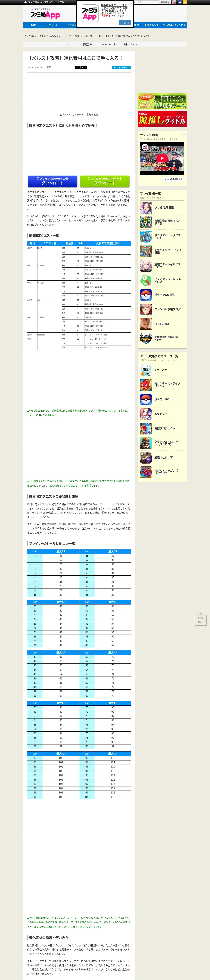Viewport: 210px width, 980px height.
Task: Click the GooglePlay ダウンロード button
Action: (105, 181)
